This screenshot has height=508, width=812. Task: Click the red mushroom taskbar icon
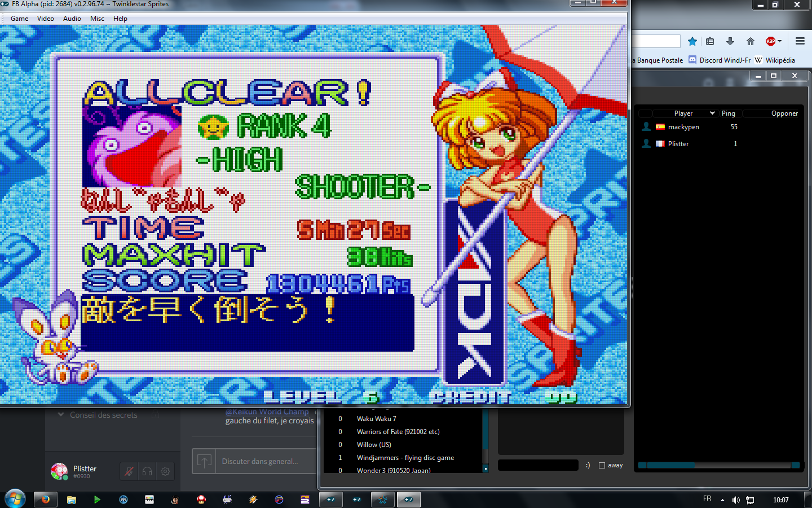click(x=201, y=500)
